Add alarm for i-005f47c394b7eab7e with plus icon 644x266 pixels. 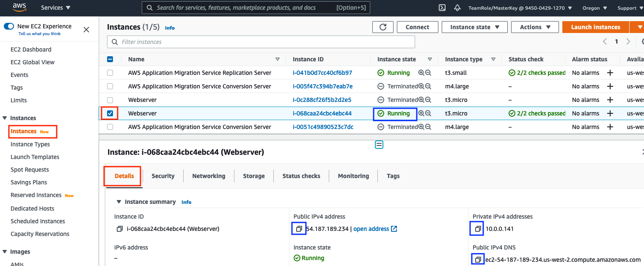(x=610, y=86)
